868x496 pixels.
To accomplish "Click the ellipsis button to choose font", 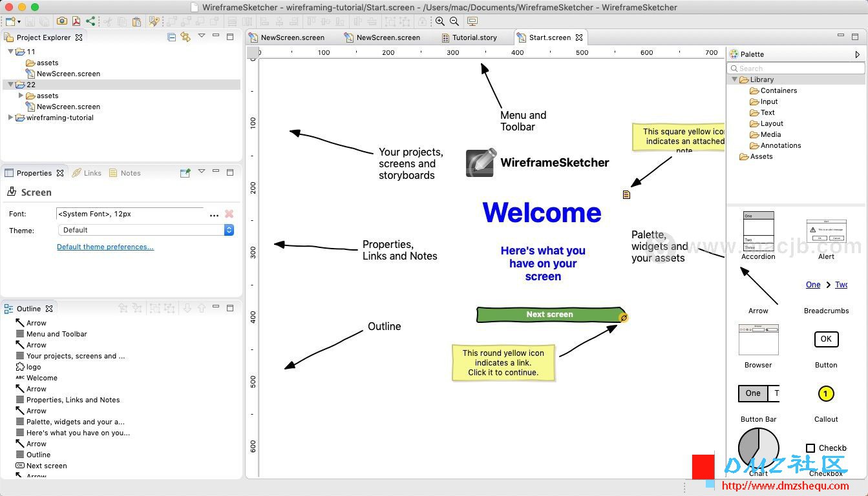I will (214, 214).
